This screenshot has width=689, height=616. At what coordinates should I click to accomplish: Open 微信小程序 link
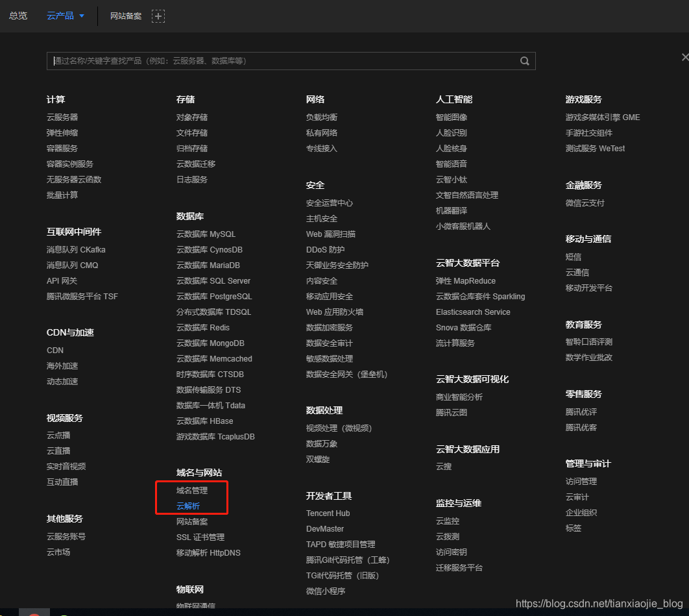click(326, 591)
